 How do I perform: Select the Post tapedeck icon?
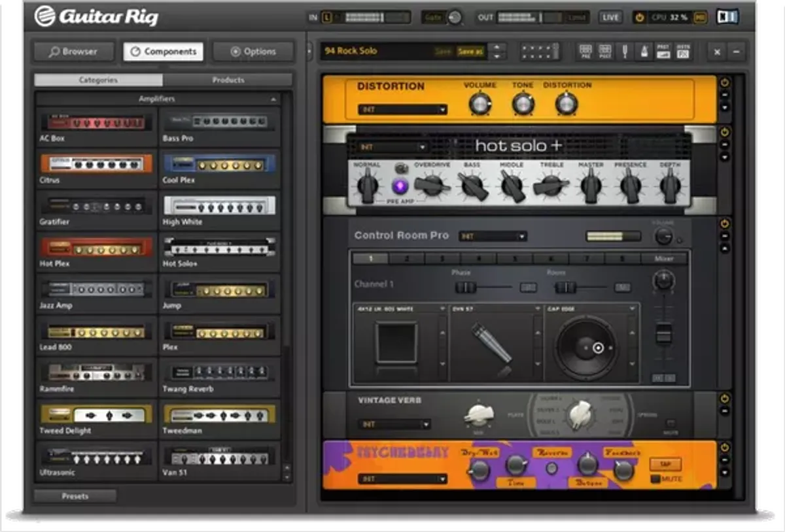pyautogui.click(x=605, y=51)
